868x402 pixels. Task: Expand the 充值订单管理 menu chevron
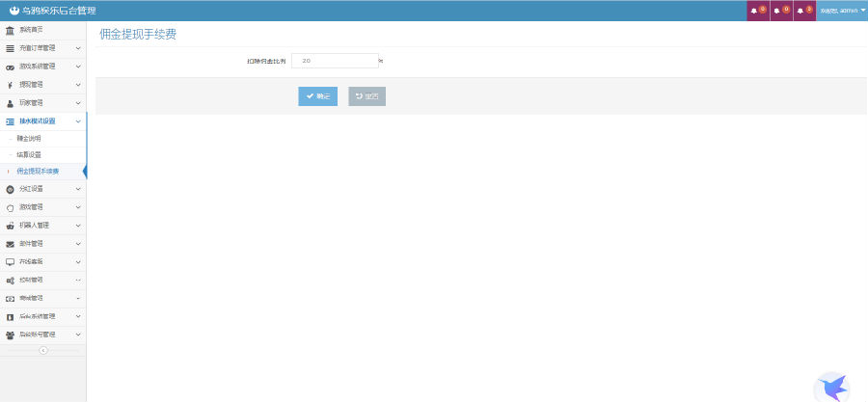click(x=78, y=48)
